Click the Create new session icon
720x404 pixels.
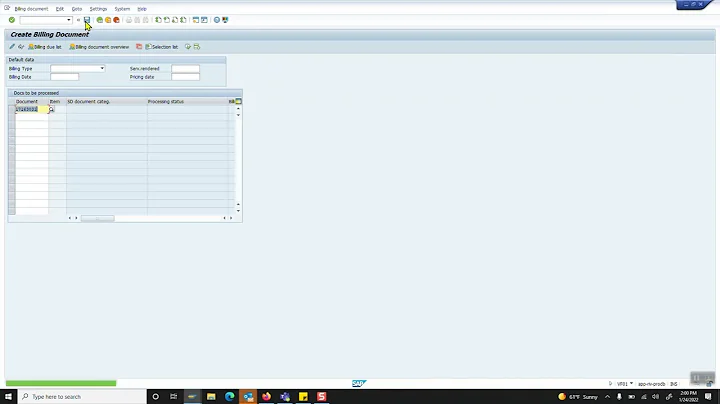(x=196, y=20)
